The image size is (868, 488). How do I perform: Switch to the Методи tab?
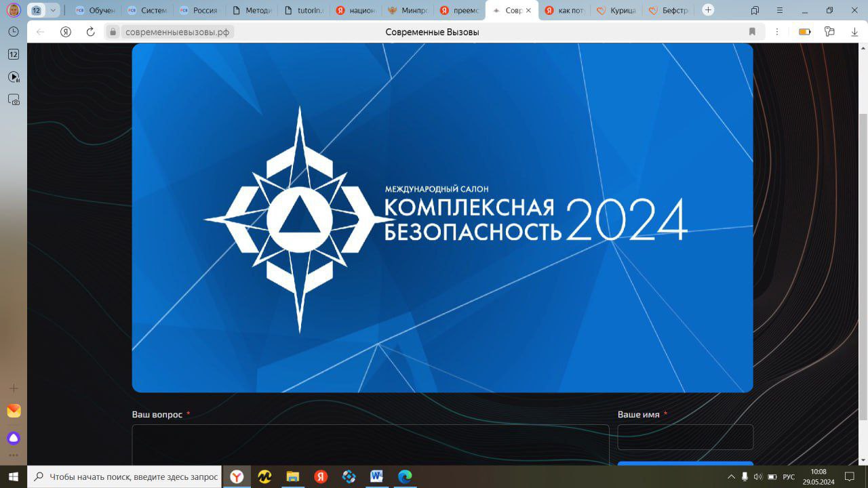[251, 10]
